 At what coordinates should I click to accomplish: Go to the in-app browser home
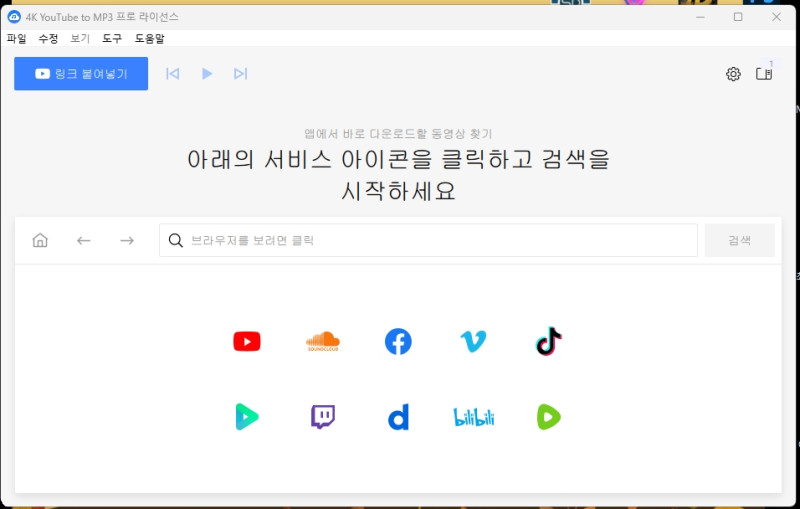[40, 240]
